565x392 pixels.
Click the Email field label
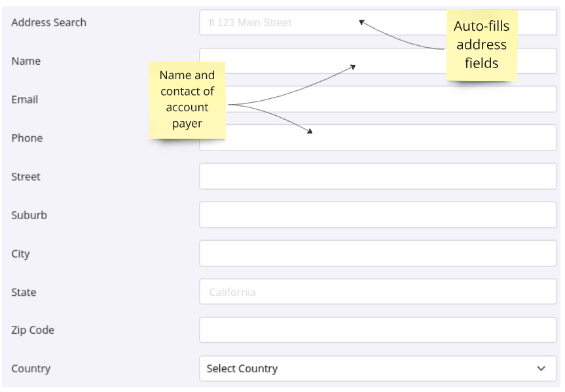click(24, 99)
